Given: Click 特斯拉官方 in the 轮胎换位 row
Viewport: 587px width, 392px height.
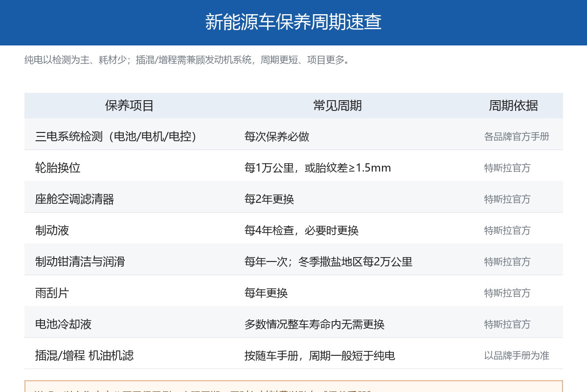Looking at the screenshot, I should point(507,168).
